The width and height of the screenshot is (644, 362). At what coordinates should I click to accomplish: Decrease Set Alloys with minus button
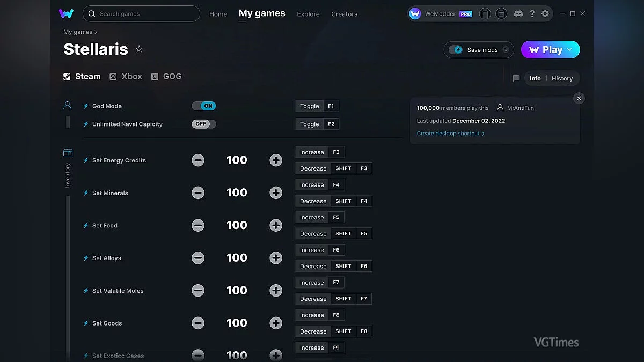198,258
